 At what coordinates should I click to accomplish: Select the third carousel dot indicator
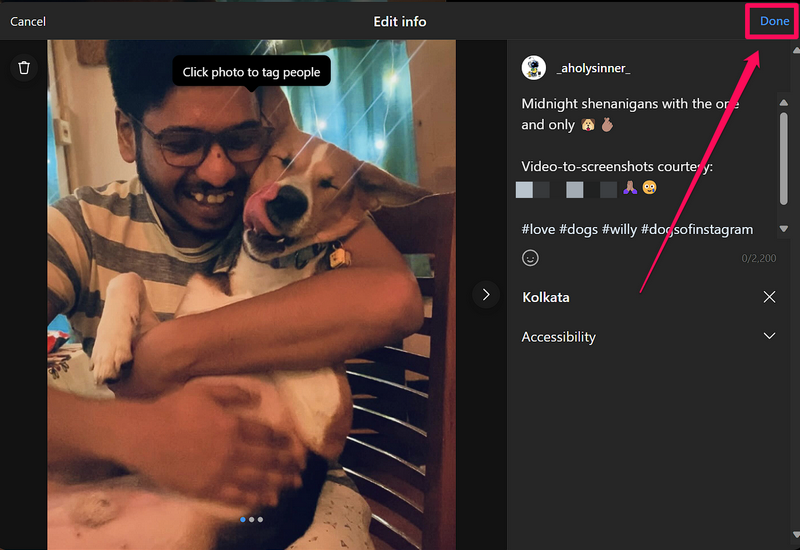pos(261,520)
